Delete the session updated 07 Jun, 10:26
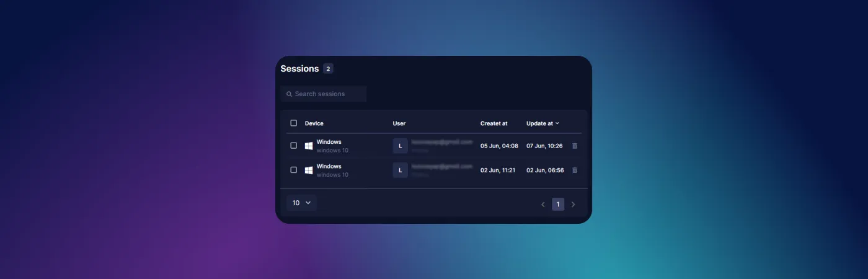Image resolution: width=868 pixels, height=279 pixels. tap(574, 146)
